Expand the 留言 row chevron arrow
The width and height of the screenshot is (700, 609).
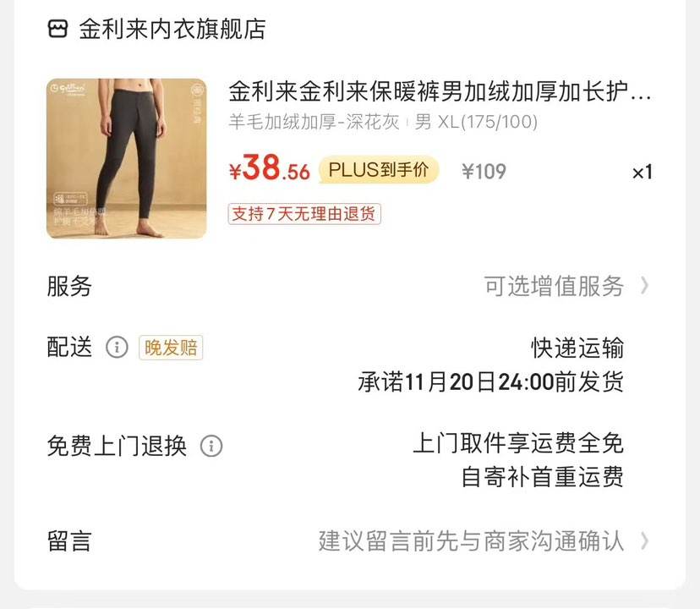point(644,541)
